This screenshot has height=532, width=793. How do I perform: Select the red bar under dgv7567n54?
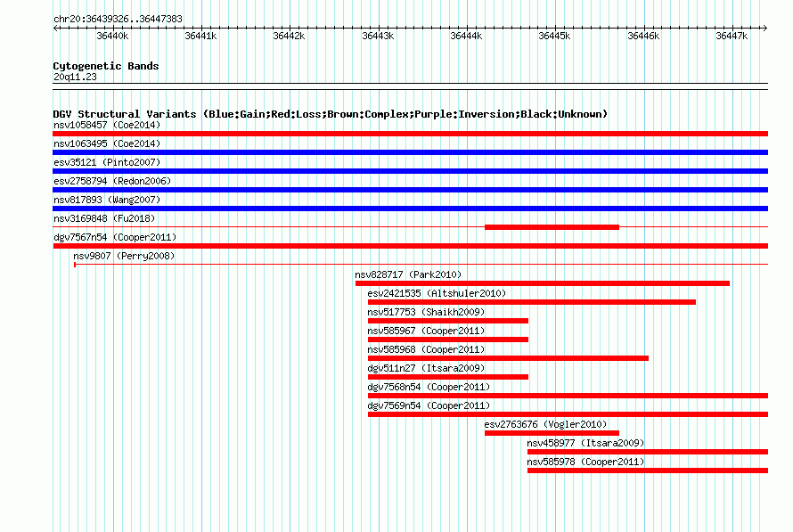coord(410,246)
